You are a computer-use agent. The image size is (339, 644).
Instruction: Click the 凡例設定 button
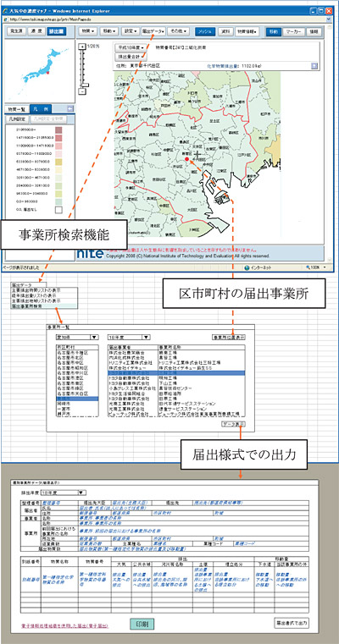[x=18, y=119]
